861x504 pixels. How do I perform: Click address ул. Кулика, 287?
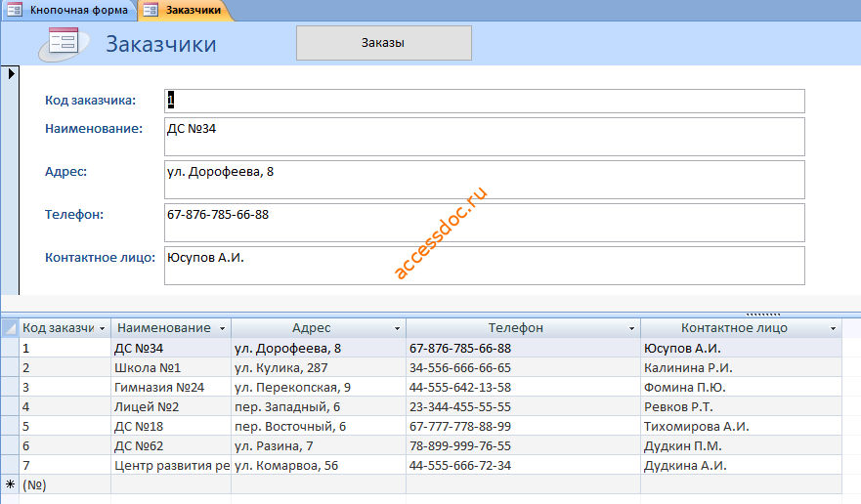coord(319,368)
